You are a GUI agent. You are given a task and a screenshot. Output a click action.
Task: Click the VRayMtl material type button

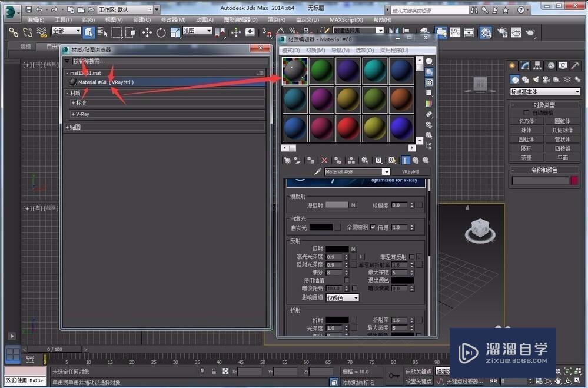click(x=410, y=171)
